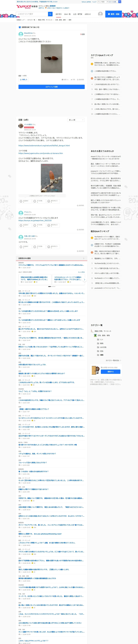138x644 pixels.
Task: Open the jugemusha.com konara link
Action: point(41,153)
